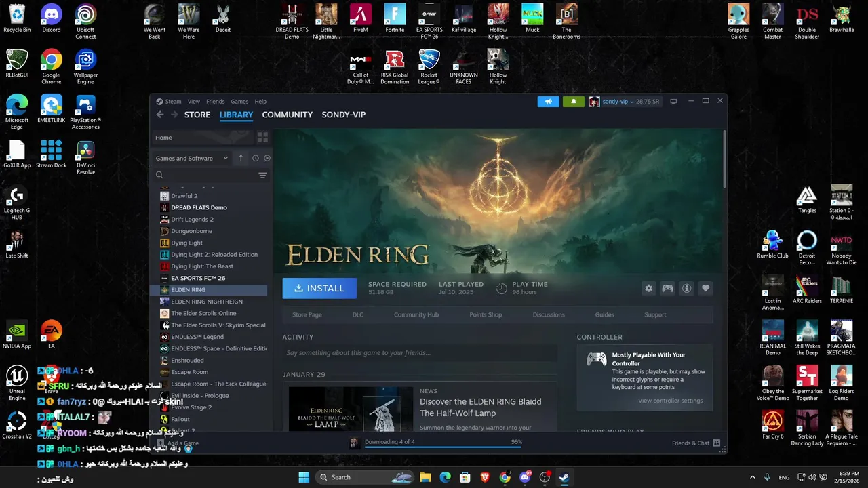Select DaVinci Resolve desktop icon

[85, 158]
